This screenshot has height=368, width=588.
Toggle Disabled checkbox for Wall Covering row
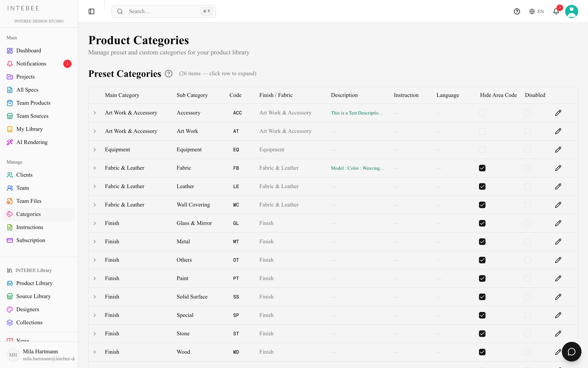(528, 205)
